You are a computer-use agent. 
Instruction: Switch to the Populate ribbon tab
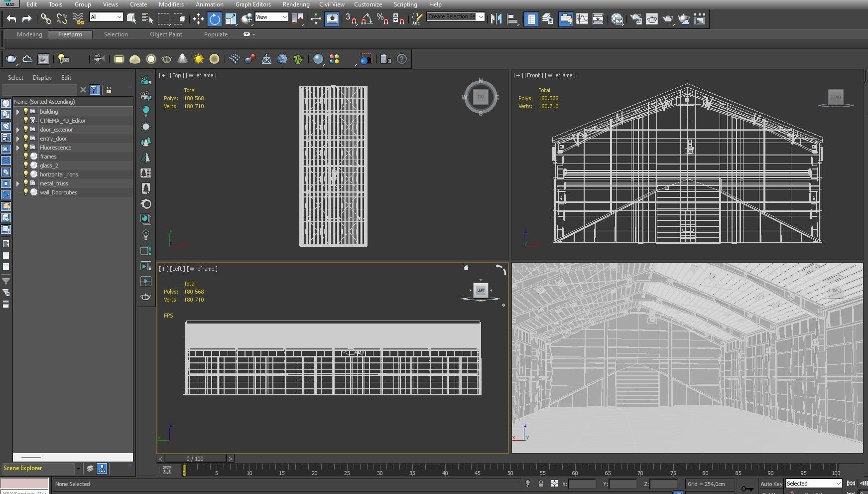click(x=216, y=34)
